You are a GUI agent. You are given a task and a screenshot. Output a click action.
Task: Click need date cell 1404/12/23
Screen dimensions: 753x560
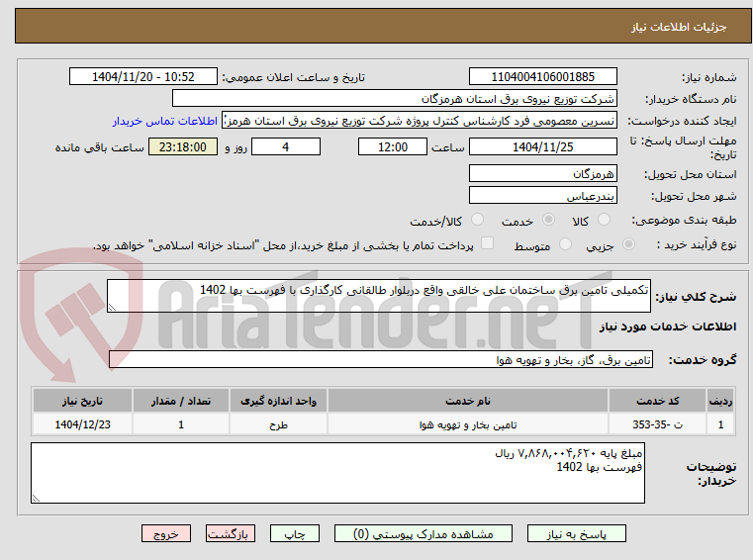click(x=82, y=424)
